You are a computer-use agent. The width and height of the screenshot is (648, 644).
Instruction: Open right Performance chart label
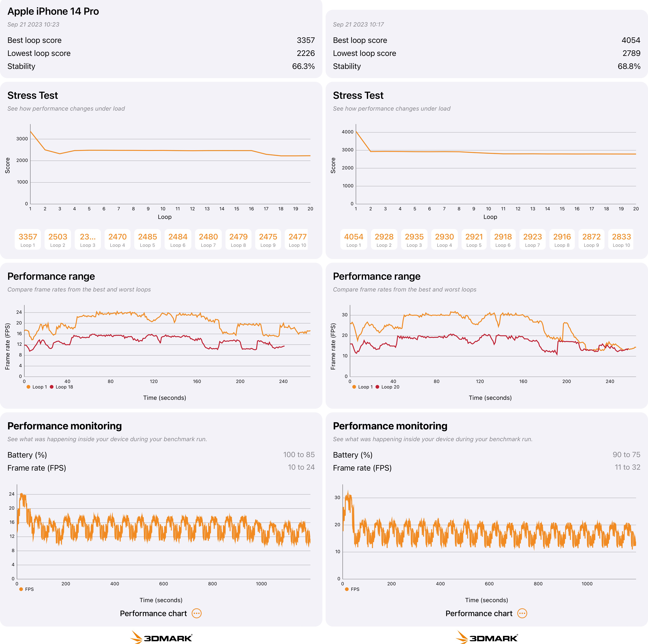pos(479,614)
